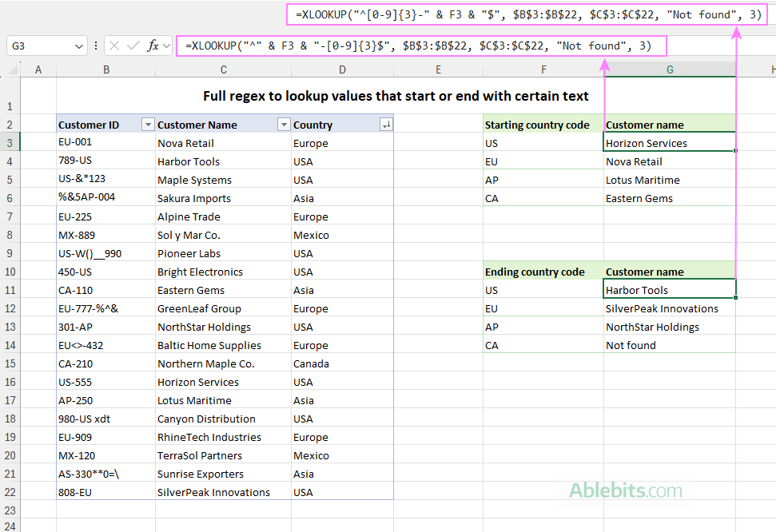
Task: Click the Enter check mark icon
Action: tap(133, 46)
